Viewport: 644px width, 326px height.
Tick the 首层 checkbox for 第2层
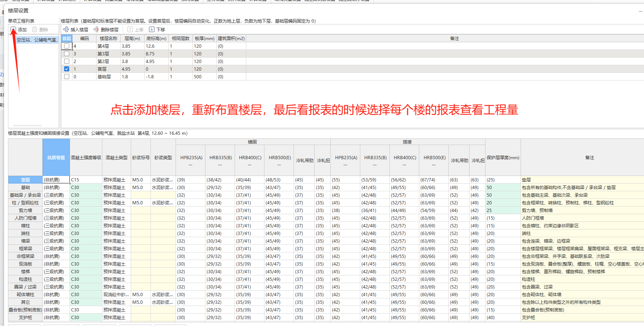click(67, 61)
